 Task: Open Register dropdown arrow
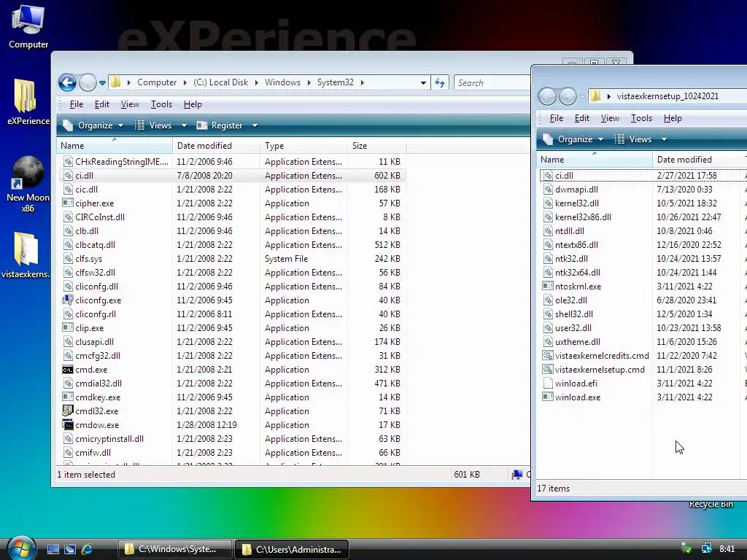point(255,125)
